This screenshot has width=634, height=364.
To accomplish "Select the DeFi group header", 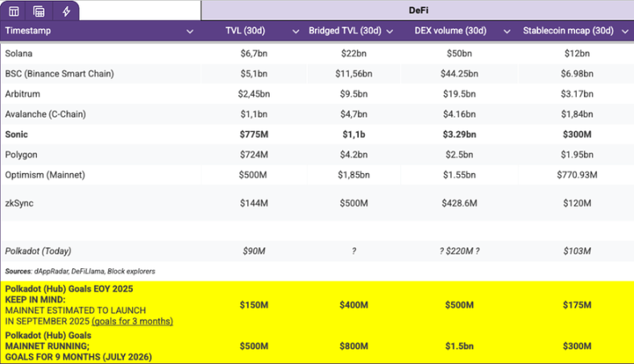I will [x=417, y=10].
